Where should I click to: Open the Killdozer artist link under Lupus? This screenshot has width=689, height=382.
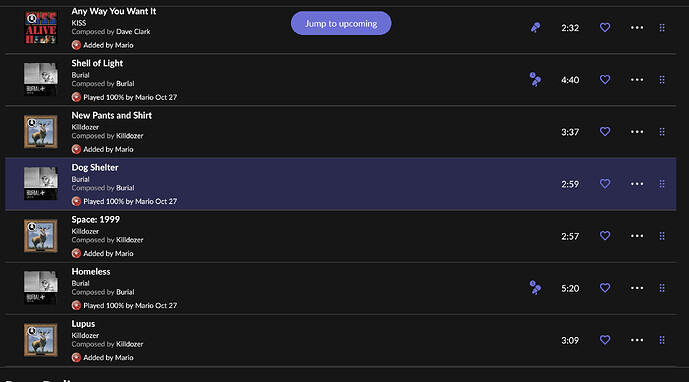point(85,335)
